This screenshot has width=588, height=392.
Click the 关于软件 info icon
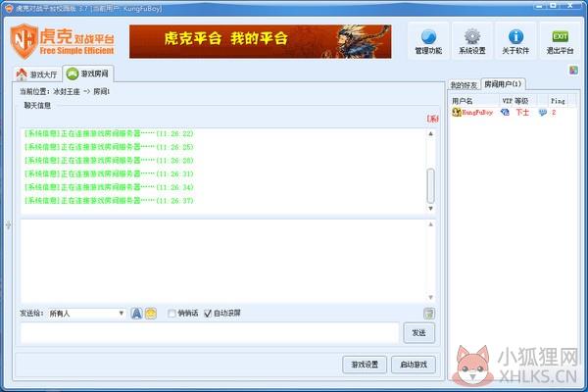pos(515,37)
